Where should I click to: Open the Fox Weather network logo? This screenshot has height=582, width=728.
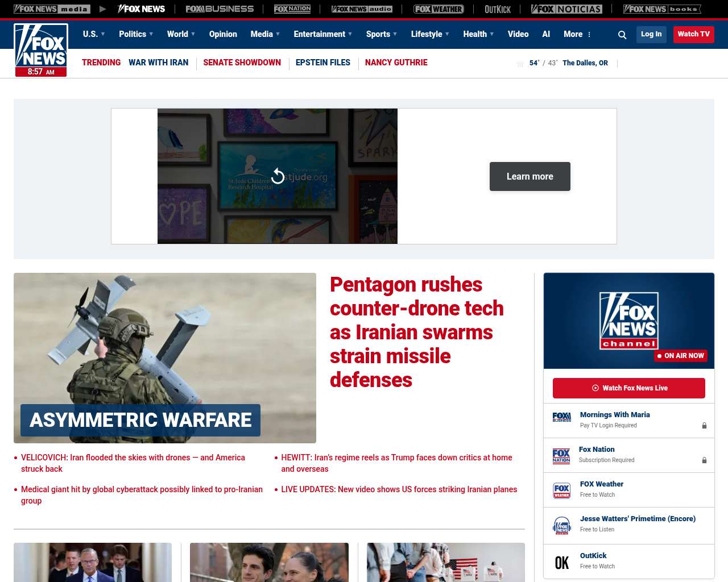438,9
